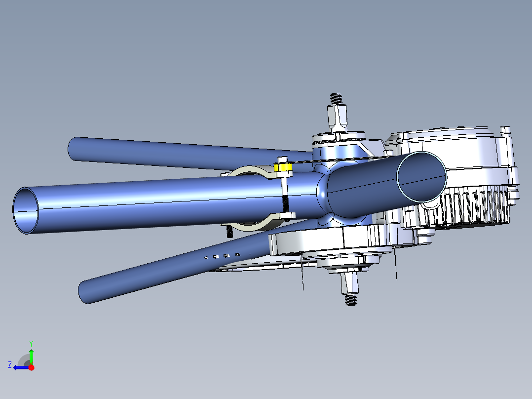Image resolution: width=532 pixels, height=399 pixels.
Task: Click the gray rotation arc of the orientation triad
Action: pos(24,359)
